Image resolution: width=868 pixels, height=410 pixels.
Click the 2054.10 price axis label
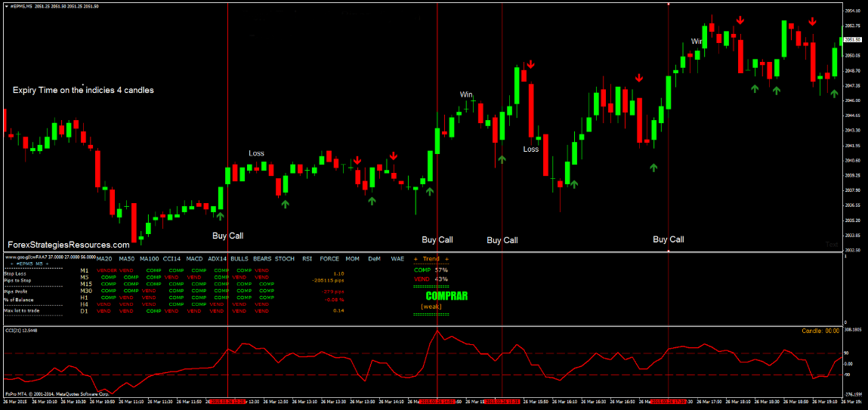(852, 11)
